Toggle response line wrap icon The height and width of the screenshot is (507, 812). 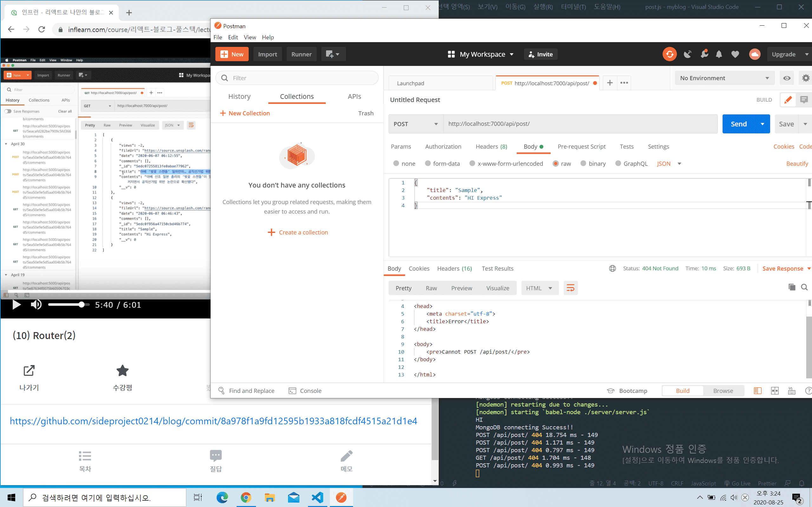click(x=570, y=288)
